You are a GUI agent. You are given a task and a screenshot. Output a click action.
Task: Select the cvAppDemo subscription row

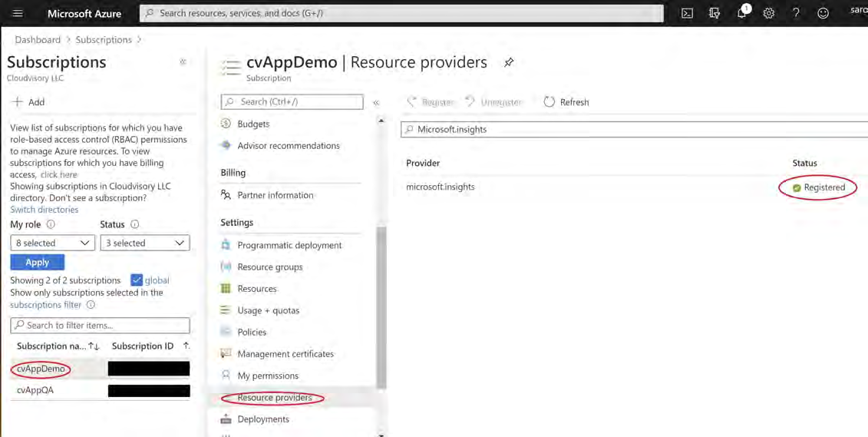tap(101, 369)
